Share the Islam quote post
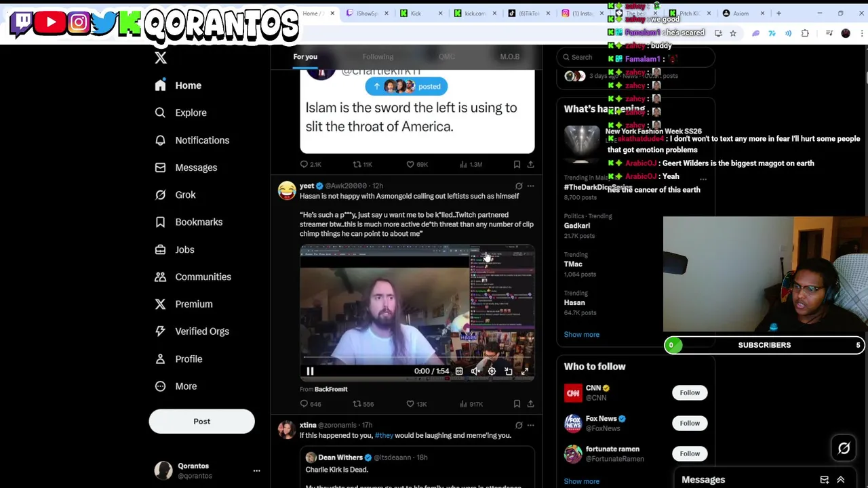Viewport: 868px width, 488px height. coord(530,164)
